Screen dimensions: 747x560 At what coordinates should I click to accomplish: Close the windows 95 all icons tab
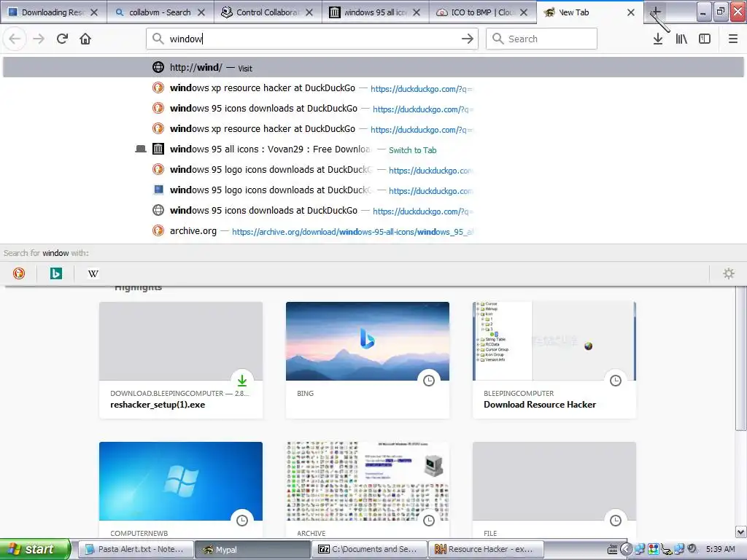click(x=417, y=12)
